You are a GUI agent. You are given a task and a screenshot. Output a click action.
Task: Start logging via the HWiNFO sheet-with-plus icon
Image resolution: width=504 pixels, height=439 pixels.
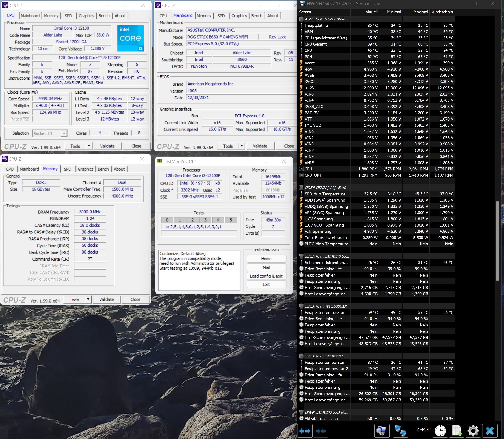coord(457,431)
